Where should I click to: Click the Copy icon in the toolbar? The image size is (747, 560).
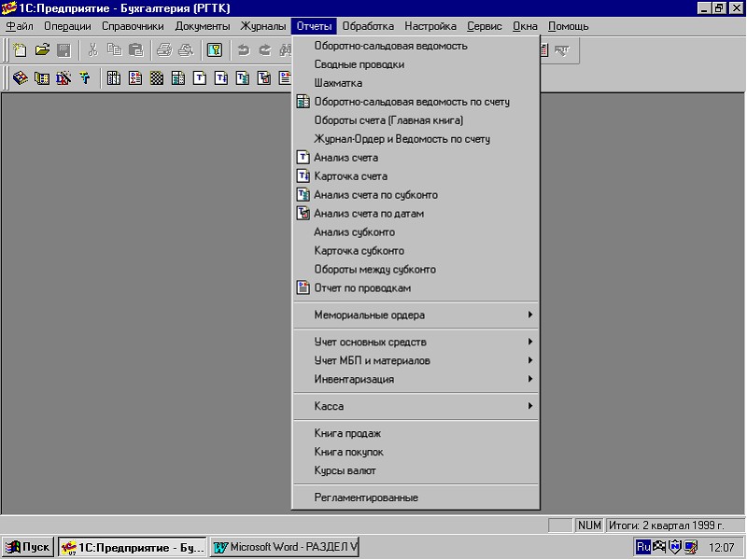point(114,50)
